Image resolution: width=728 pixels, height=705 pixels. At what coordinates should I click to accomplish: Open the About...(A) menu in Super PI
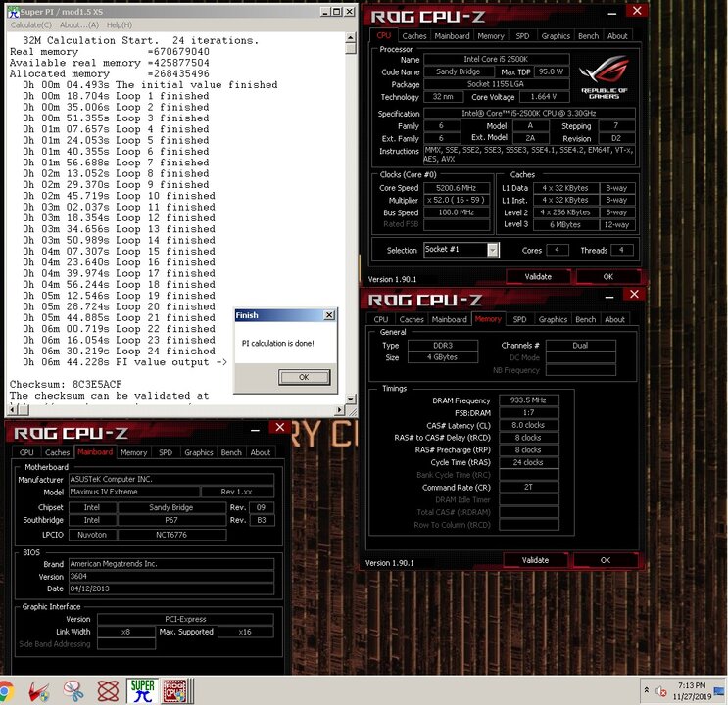79,25
